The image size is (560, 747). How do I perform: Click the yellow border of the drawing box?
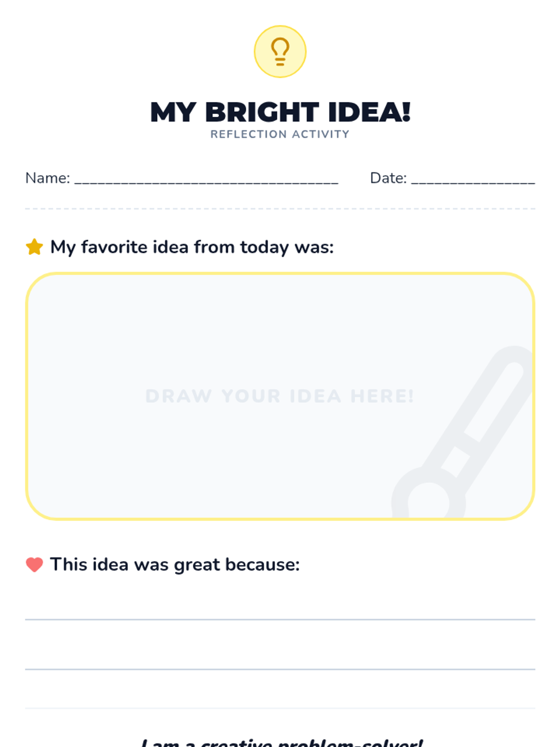pyautogui.click(x=280, y=274)
